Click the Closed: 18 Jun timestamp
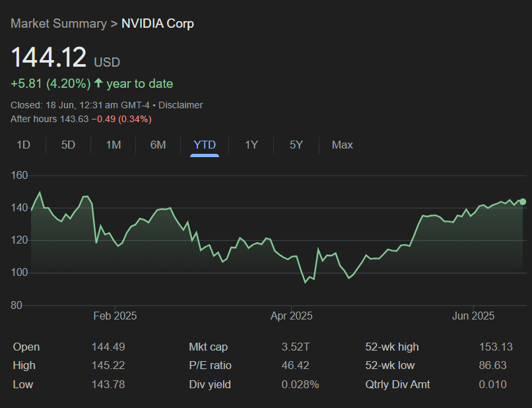The image size is (532, 408). click(80, 105)
